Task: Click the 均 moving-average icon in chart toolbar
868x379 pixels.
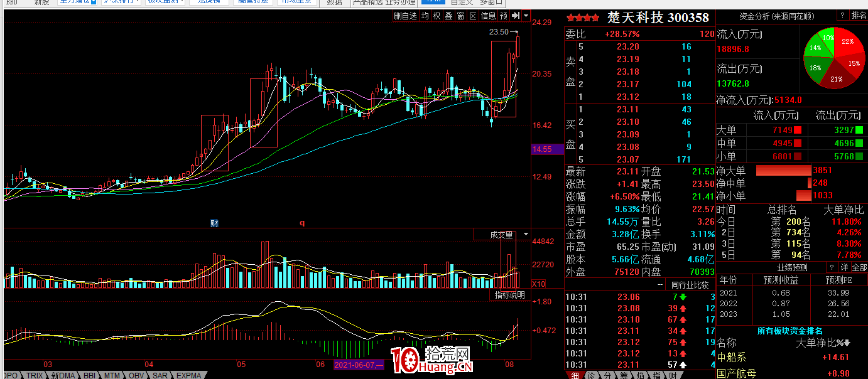Action: tap(425, 16)
